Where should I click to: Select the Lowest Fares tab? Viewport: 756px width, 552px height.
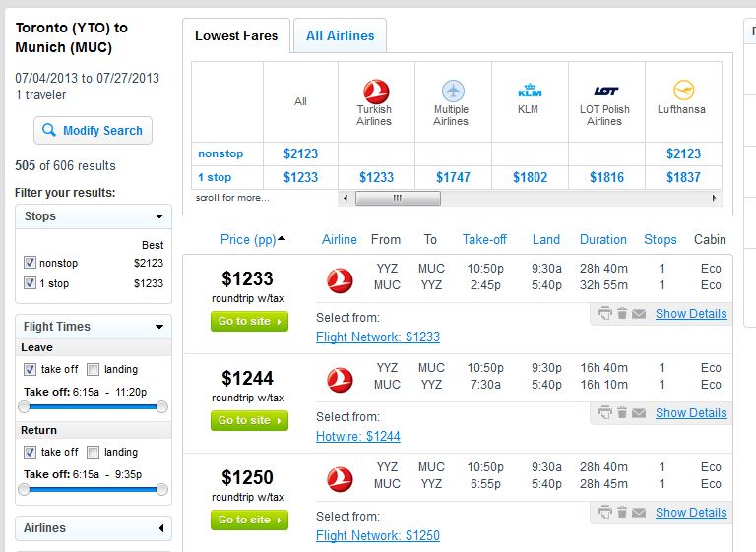(x=236, y=35)
